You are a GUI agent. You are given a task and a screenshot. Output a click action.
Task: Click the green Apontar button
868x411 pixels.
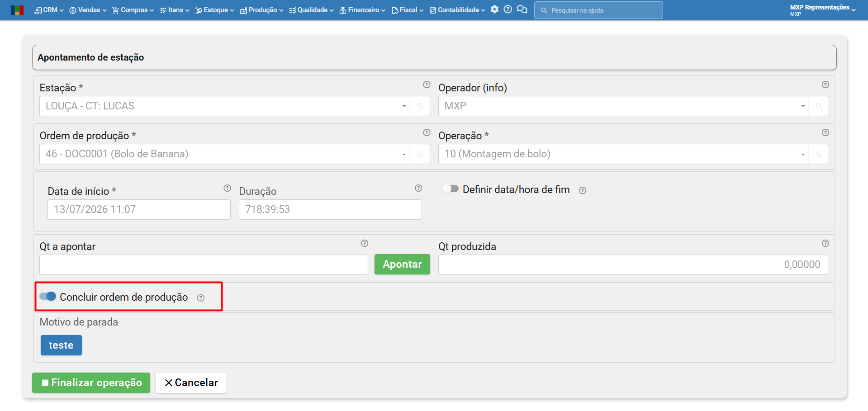click(x=402, y=265)
